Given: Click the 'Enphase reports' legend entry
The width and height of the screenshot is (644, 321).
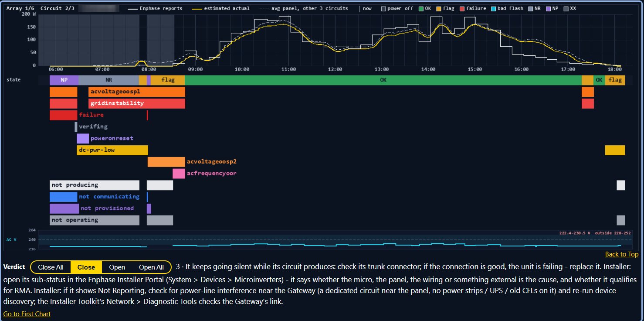Looking at the screenshot, I should pyautogui.click(x=155, y=8).
